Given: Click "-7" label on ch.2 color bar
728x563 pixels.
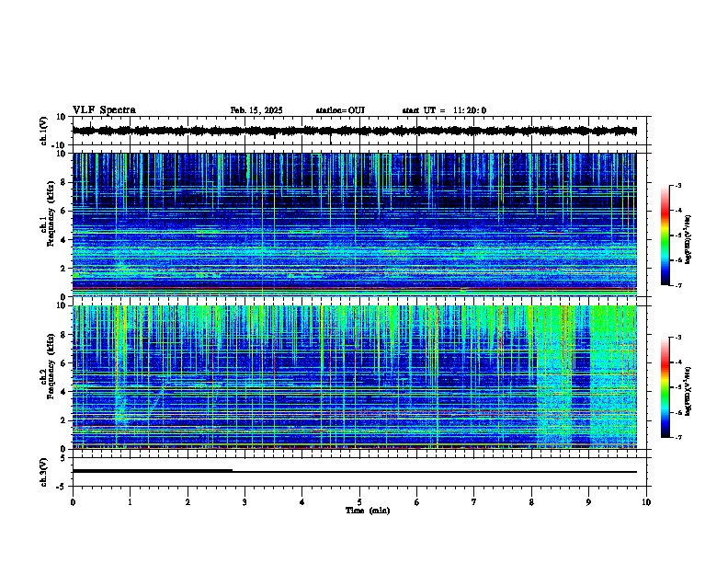Looking at the screenshot, I should click(x=678, y=437).
